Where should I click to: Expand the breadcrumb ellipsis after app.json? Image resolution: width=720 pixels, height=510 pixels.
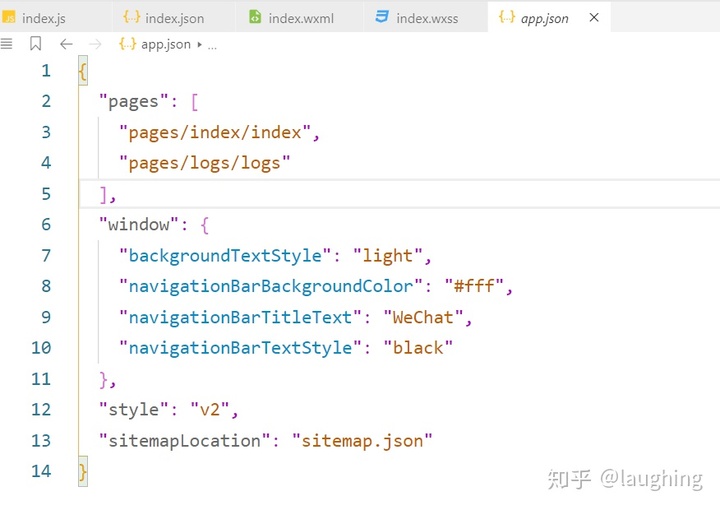(x=212, y=44)
